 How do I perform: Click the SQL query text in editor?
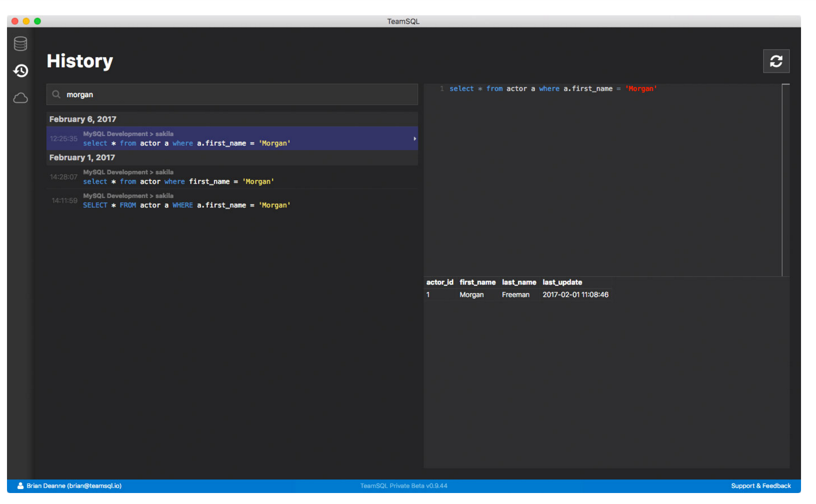click(553, 89)
